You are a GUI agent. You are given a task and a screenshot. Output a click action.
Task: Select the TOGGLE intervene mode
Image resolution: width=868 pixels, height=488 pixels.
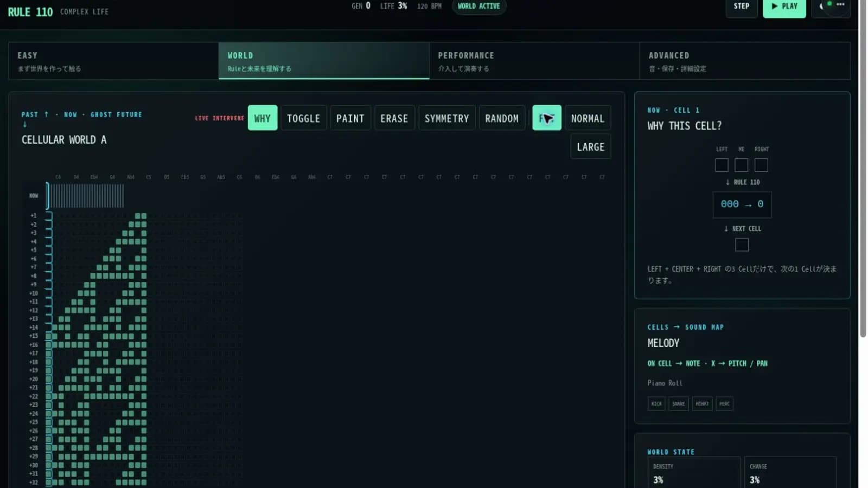pyautogui.click(x=303, y=118)
